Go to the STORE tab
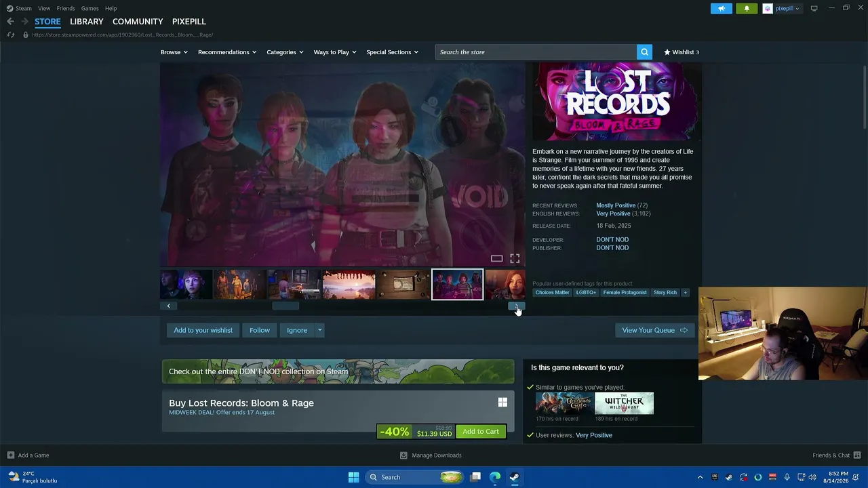Image resolution: width=868 pixels, height=488 pixels. tap(47, 22)
